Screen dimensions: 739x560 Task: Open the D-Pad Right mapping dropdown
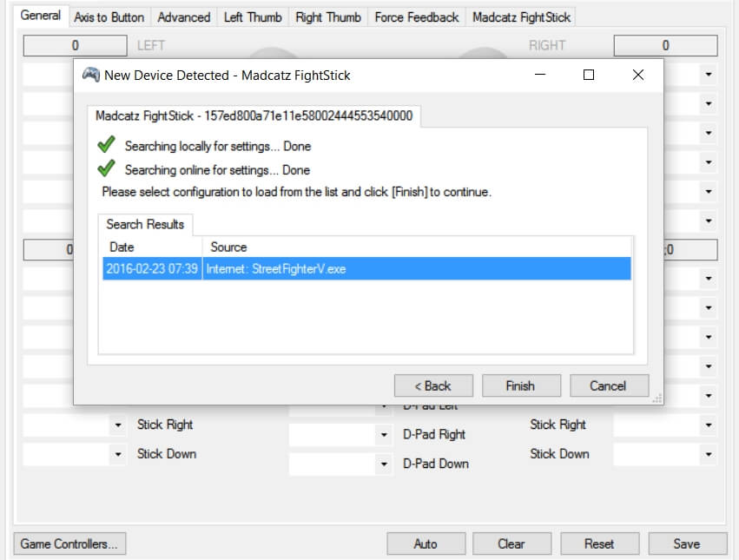(x=382, y=434)
